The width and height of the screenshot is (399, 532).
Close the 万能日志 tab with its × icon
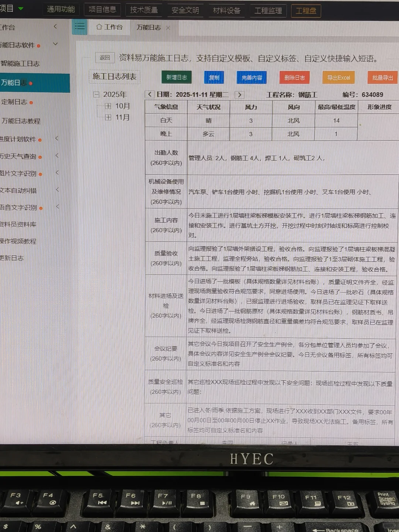click(168, 27)
